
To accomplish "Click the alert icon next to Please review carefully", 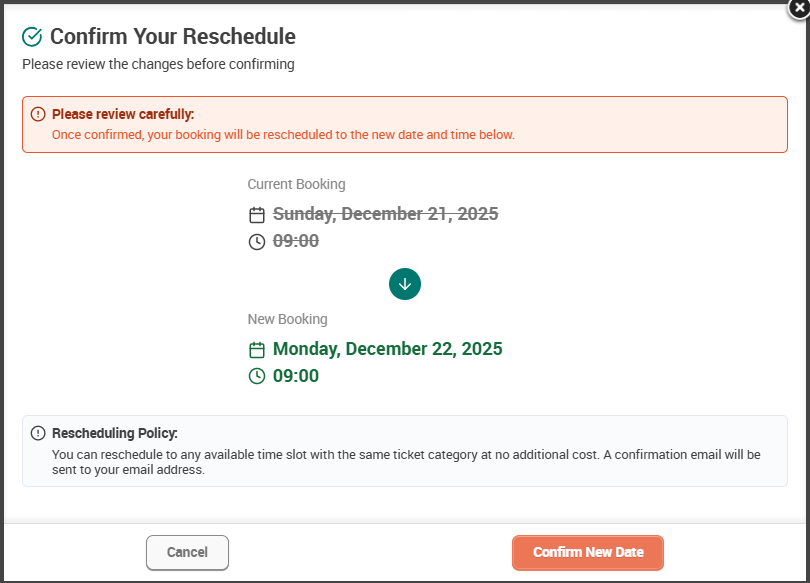I will [x=38, y=114].
